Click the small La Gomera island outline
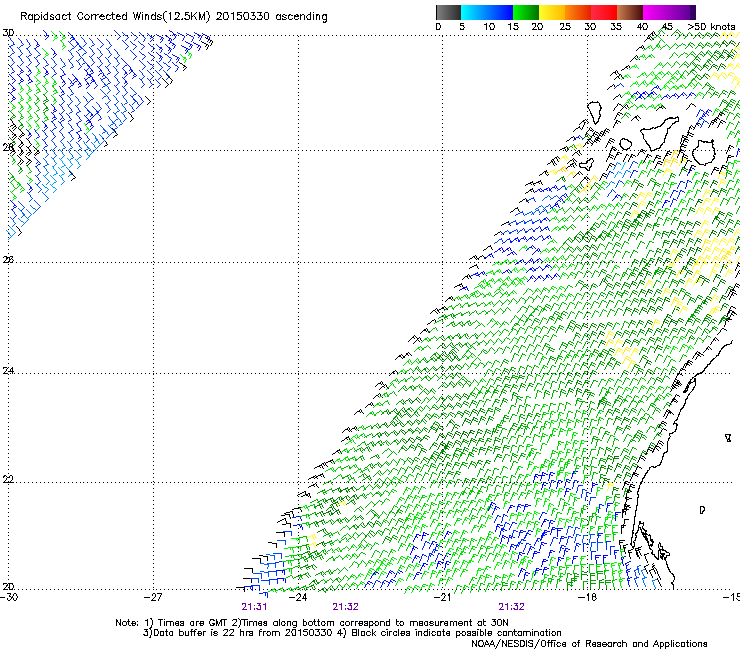Screen dimensions: 740x650 pos(625,144)
